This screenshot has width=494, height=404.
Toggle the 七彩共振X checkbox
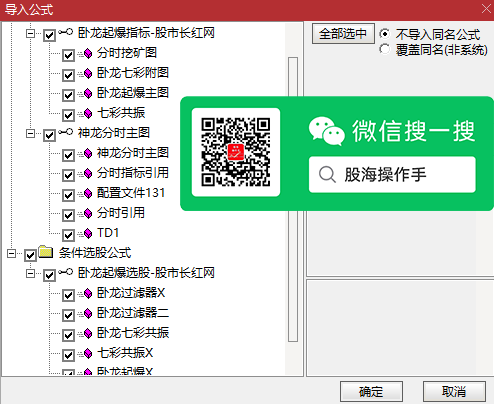[x=68, y=355]
